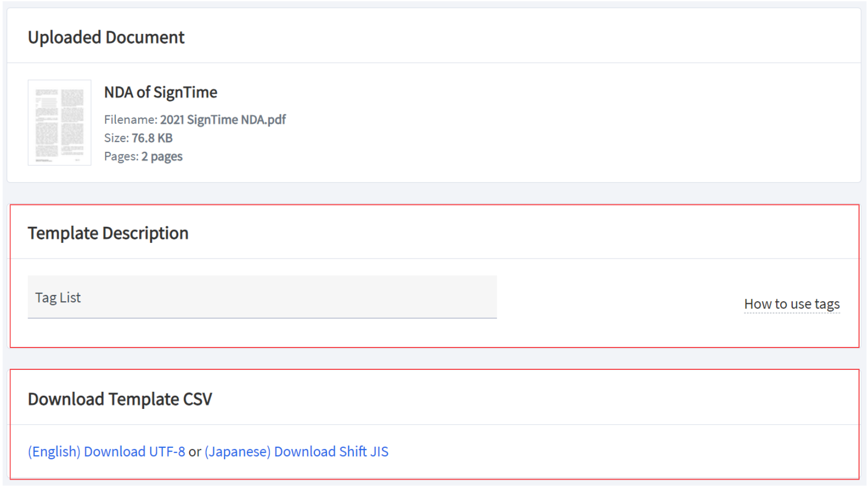The image size is (868, 490).
Task: Click the "76.8 KB" file size value
Action: (152, 138)
